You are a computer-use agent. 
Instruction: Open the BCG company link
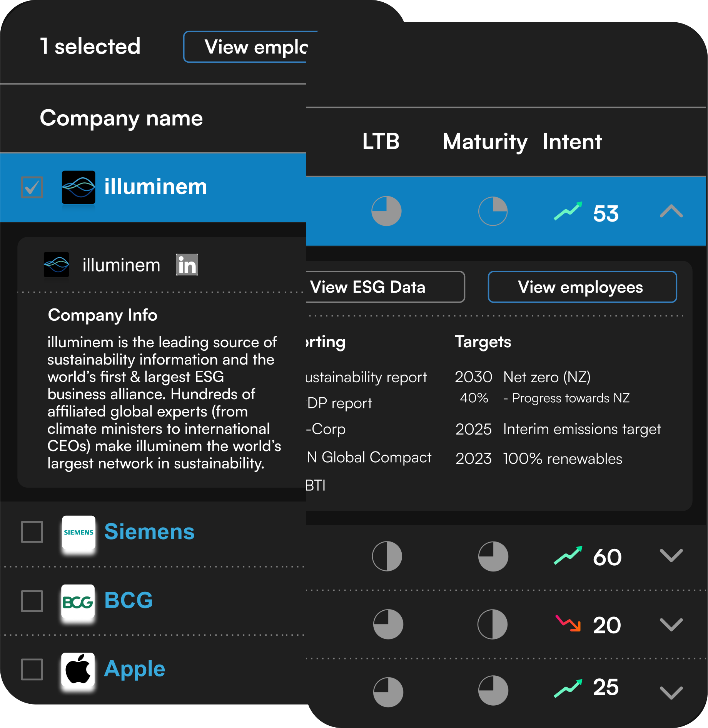click(x=129, y=601)
